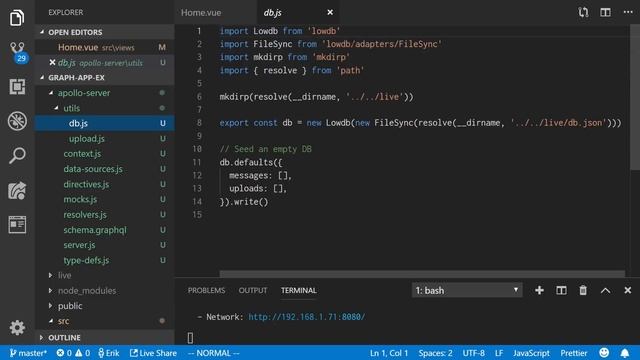The width and height of the screenshot is (640, 360).
Task: Close the db.js editor tab
Action: point(330,13)
